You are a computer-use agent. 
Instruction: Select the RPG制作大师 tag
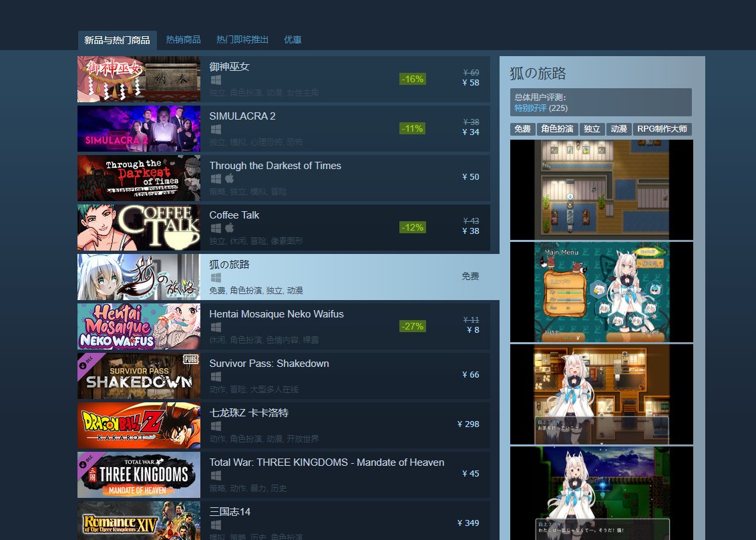click(x=662, y=129)
